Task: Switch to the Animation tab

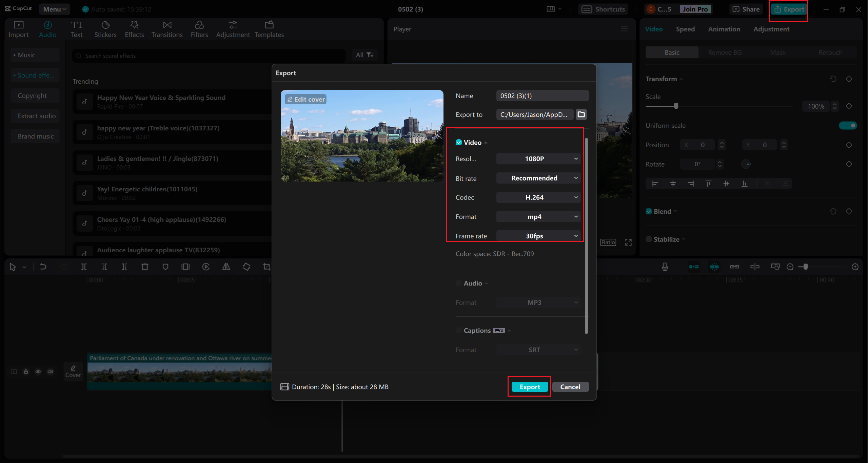Action: coord(725,29)
